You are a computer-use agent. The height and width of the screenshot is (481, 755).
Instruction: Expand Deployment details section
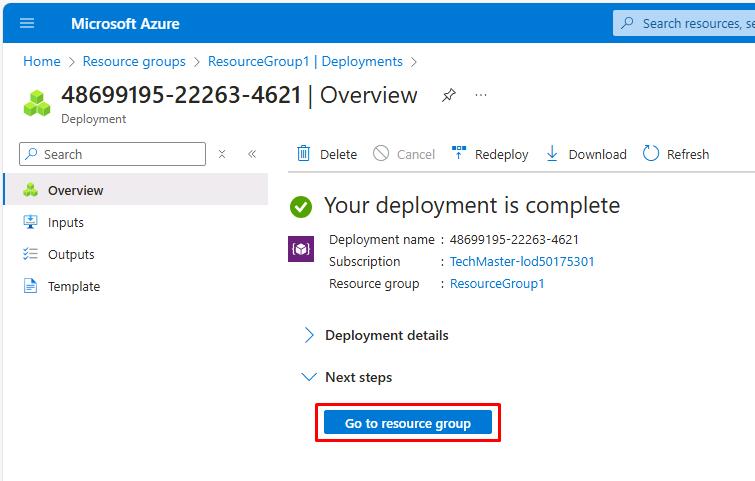point(377,335)
